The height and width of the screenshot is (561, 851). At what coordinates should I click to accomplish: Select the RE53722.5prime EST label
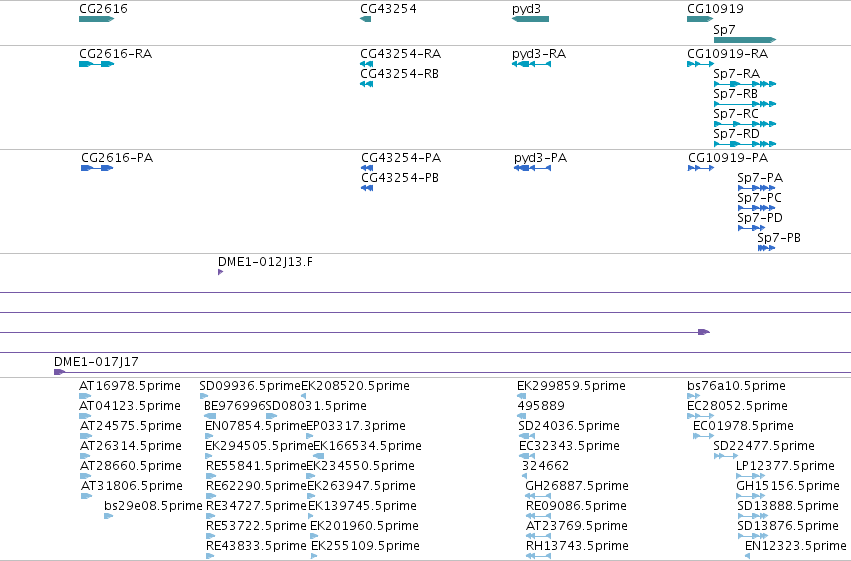[256, 526]
